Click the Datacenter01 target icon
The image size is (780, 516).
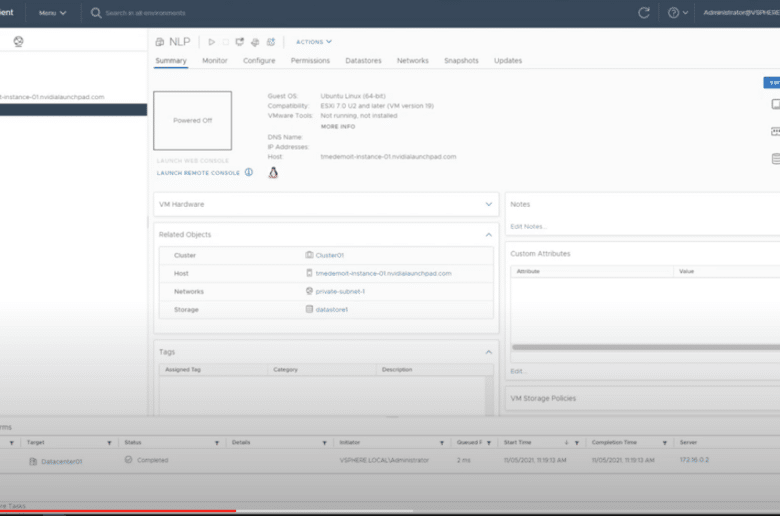coord(33,461)
